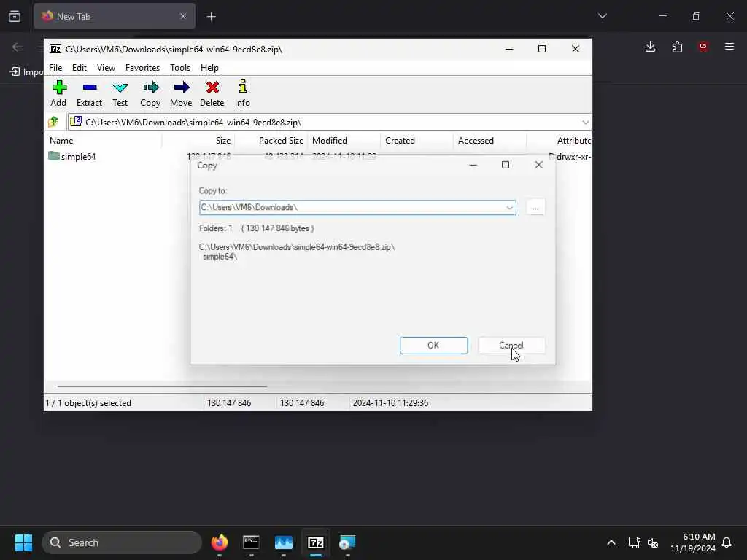The image size is (747, 560).
Task: Open the notifications bell icon
Action: 727,542
